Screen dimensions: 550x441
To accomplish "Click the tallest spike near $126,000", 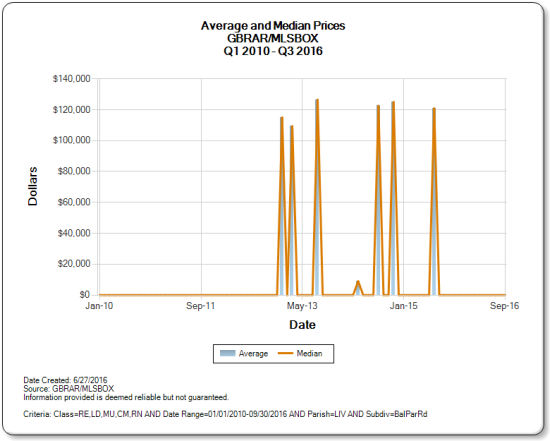I will click(317, 196).
